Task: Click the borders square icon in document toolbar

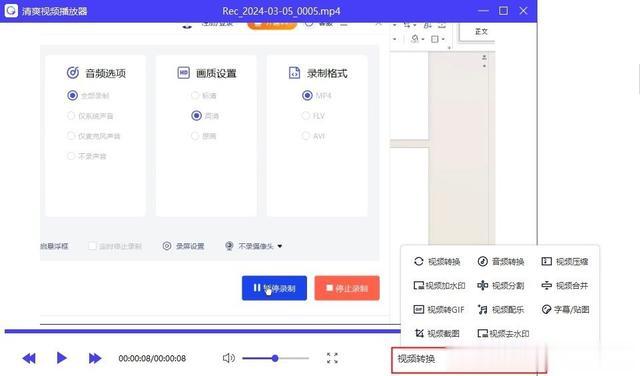Action: [x=435, y=39]
